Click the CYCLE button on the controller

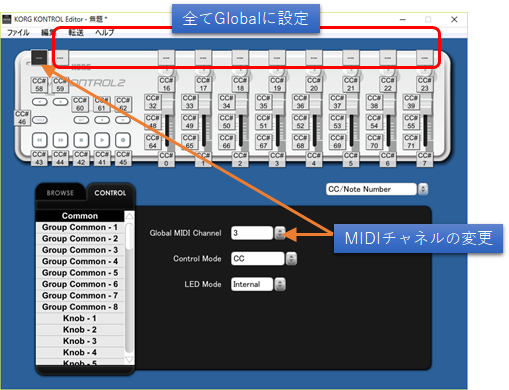(x=40, y=120)
